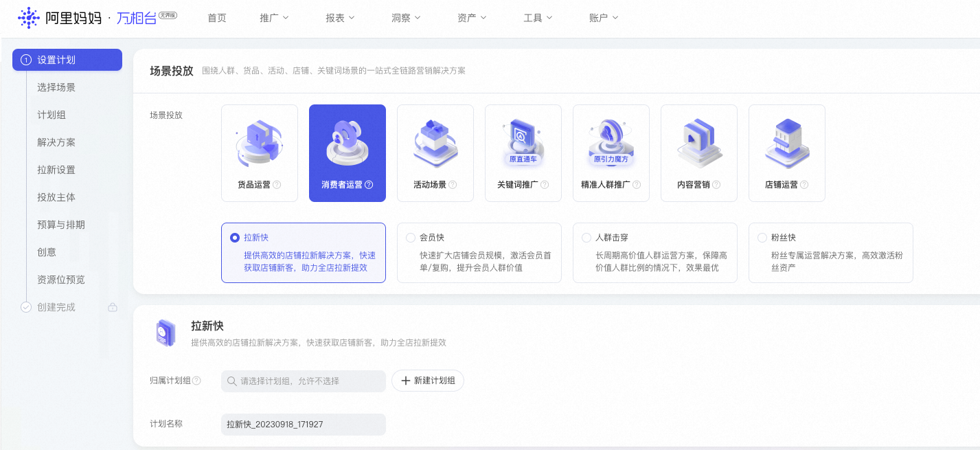
Task: Click the check circle icon before 创建完成
Action: pos(26,307)
